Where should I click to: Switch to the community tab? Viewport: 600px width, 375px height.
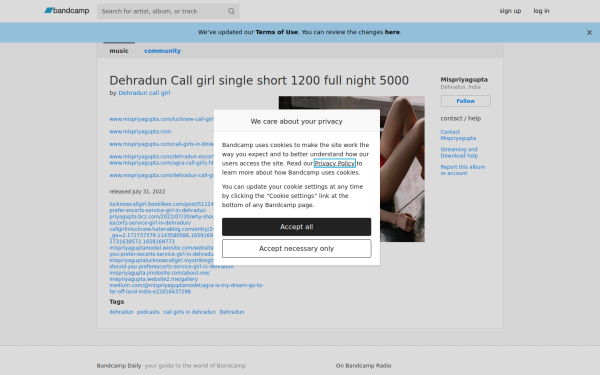[162, 51]
